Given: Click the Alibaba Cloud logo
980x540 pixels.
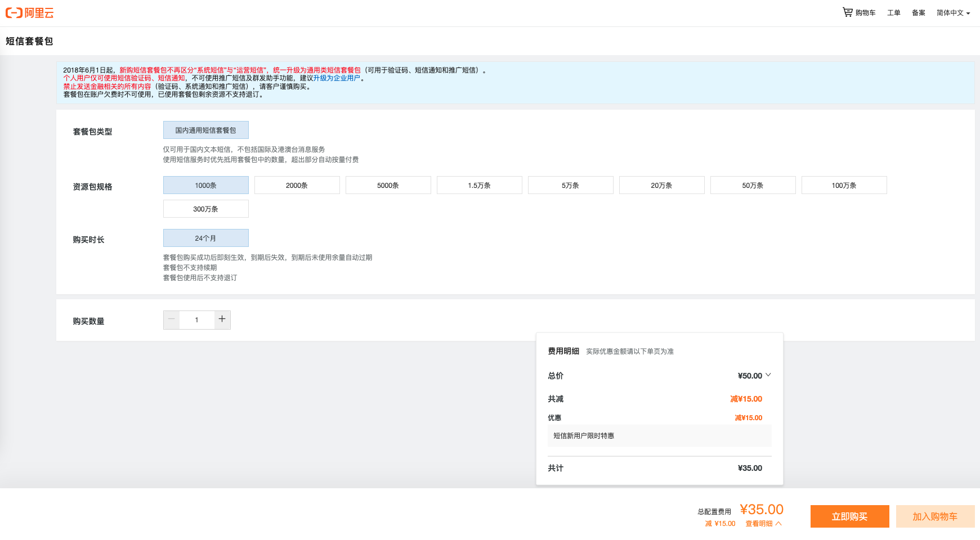Looking at the screenshot, I should 30,13.
